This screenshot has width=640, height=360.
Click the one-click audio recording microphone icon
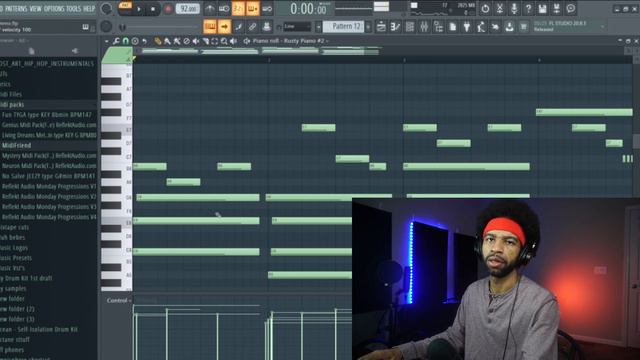(514, 8)
